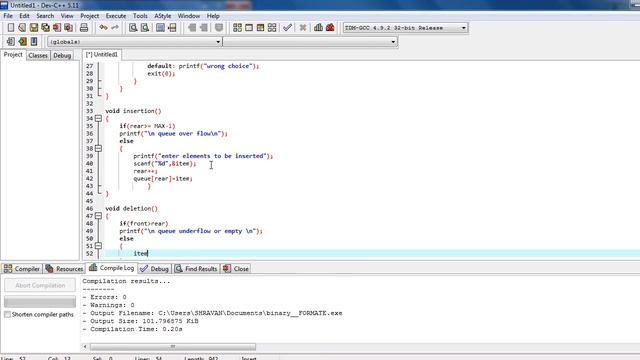Toggle Shorten compiler paths checkbox
Screen dimensions: 640x360
pyautogui.click(x=7, y=314)
